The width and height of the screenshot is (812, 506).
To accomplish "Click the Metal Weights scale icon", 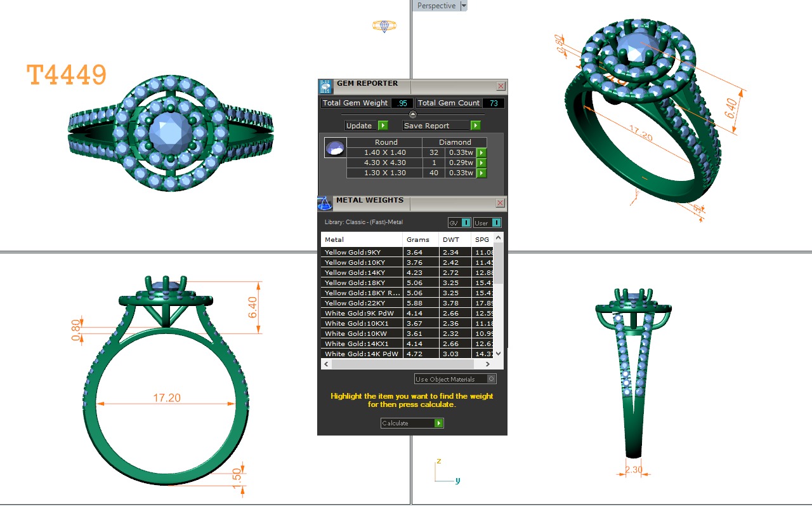I will tap(325, 203).
